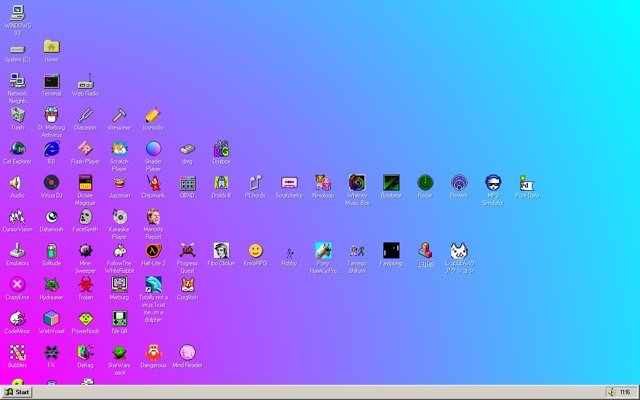Open the dolphin not-a-virus icon
Screen dimensions: 640x400
point(153,284)
